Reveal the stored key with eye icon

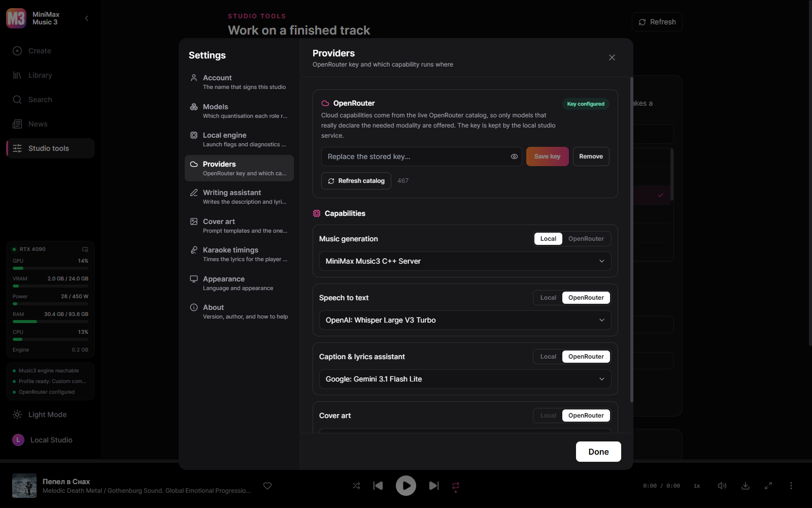coord(514,156)
